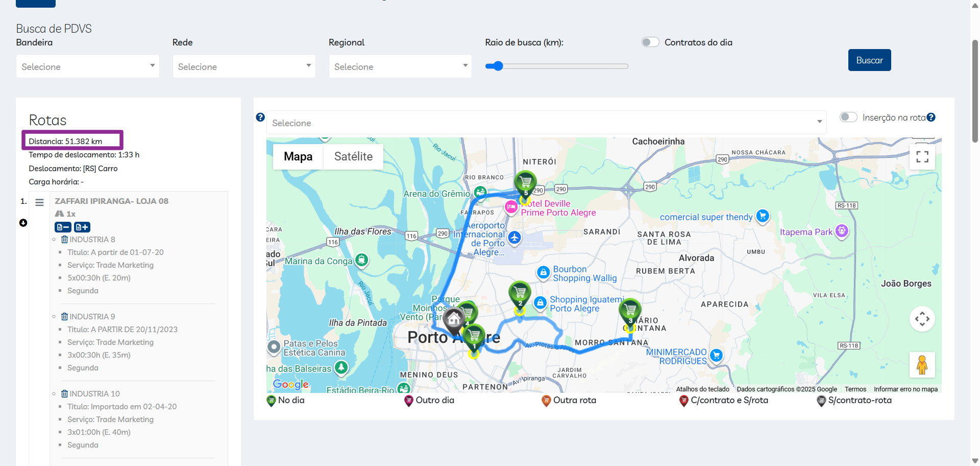Enable the Contratos do dia toggle
The width and height of the screenshot is (980, 466).
coord(650,42)
